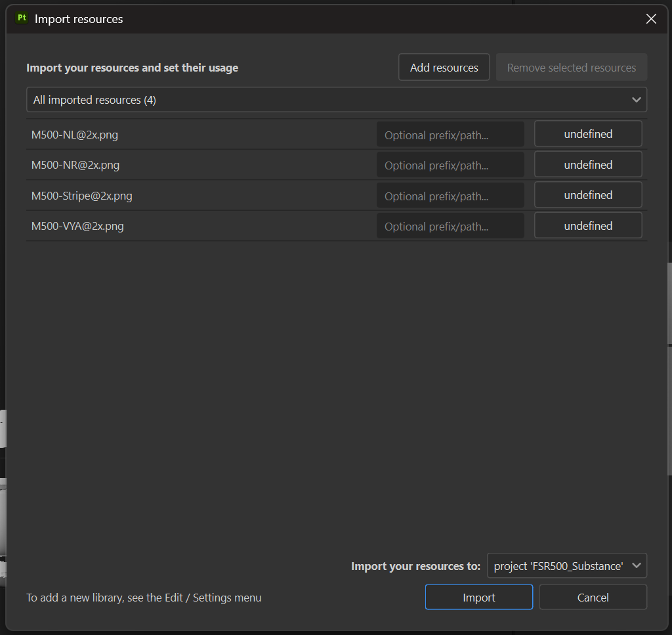Select the M500-NR@2x.png resource row
Viewport: 672px width, 635px height.
[x=337, y=165]
